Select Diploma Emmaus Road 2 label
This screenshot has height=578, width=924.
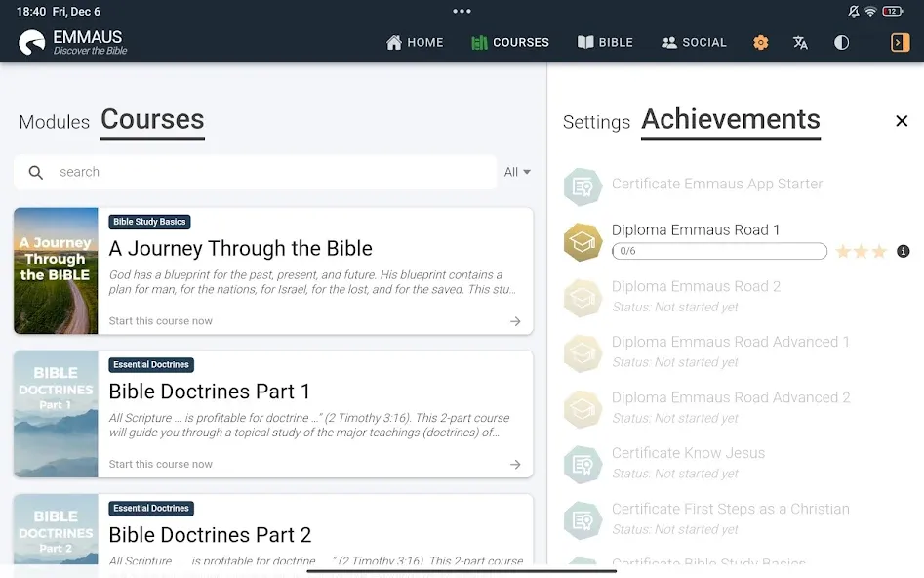696,287
